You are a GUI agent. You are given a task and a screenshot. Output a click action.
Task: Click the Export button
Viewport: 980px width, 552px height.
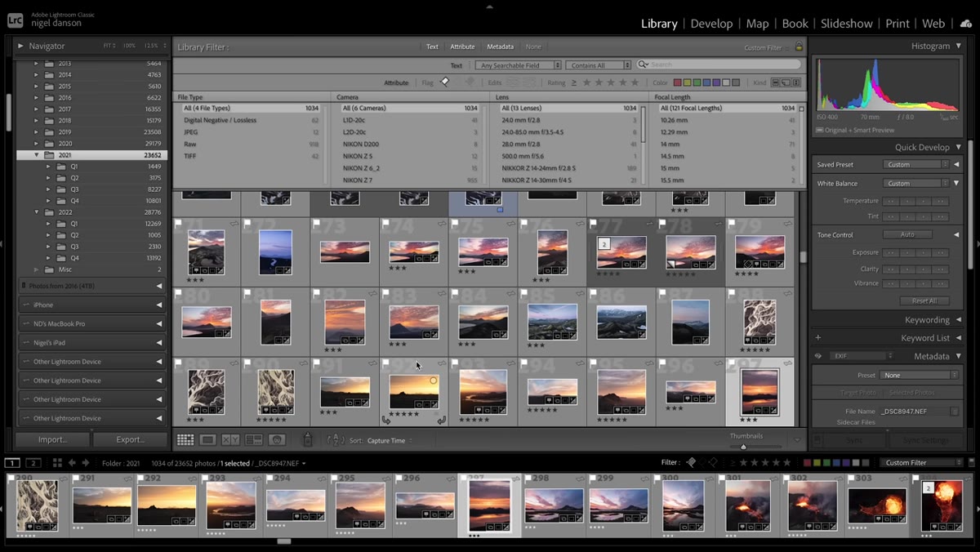[130, 439]
